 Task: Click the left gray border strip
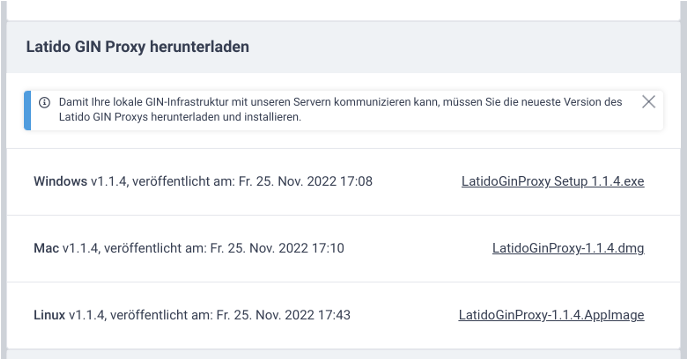coord(4,180)
